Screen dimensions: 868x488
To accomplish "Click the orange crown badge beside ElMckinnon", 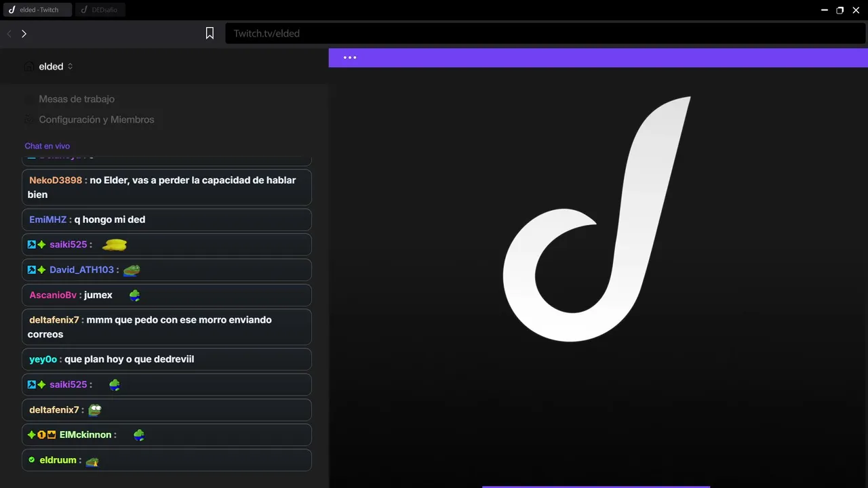I will (52, 434).
